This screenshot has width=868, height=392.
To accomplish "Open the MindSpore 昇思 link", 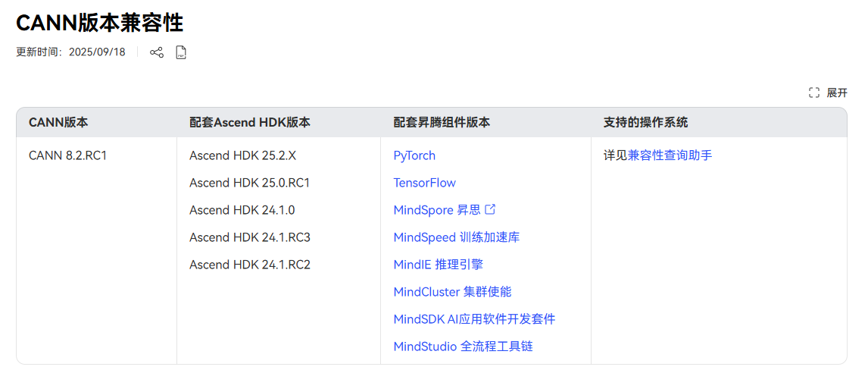I will point(437,210).
